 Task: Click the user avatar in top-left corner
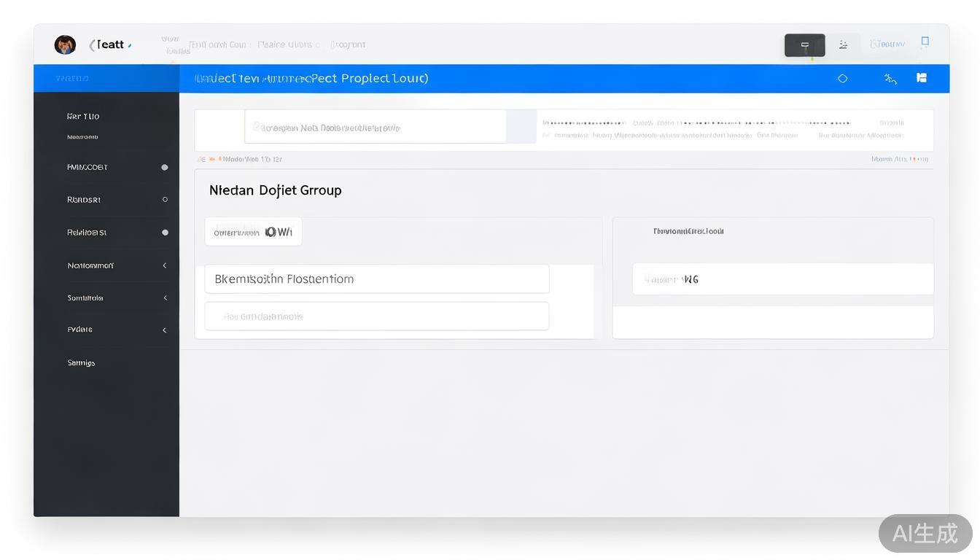tap(65, 44)
